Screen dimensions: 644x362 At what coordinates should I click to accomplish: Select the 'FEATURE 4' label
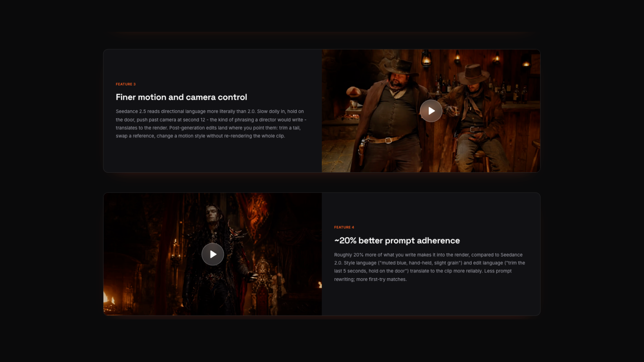point(344,227)
